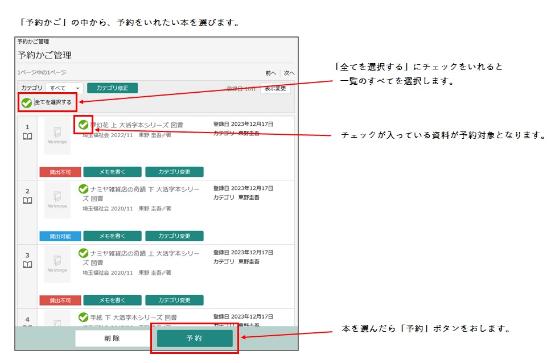Click the カテゴリ修正 button
The width and height of the screenshot is (551, 363).
112,88
